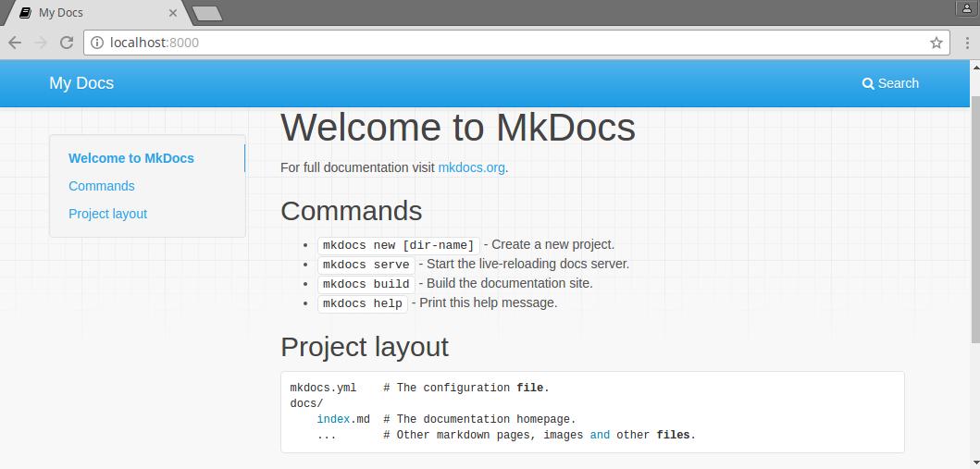Select Welcome to MkDocs in the sidebar

131,158
